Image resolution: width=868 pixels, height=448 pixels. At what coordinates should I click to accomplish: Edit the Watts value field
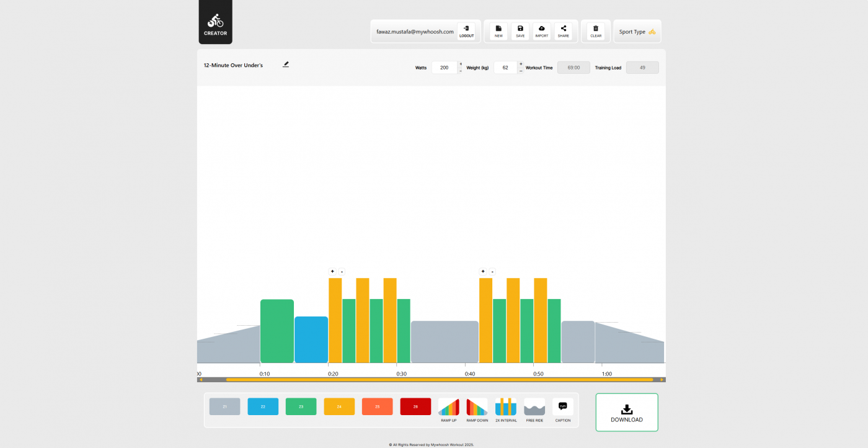(x=444, y=67)
